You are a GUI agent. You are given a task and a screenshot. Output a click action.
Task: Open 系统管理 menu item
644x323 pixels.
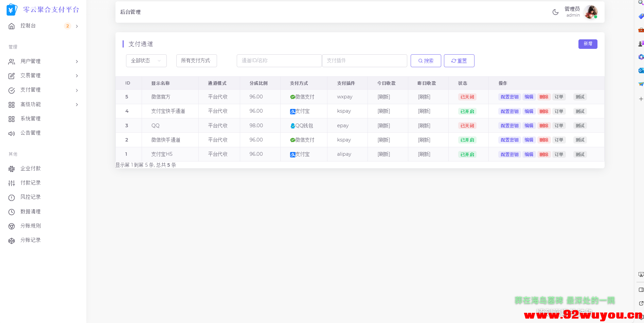31,118
